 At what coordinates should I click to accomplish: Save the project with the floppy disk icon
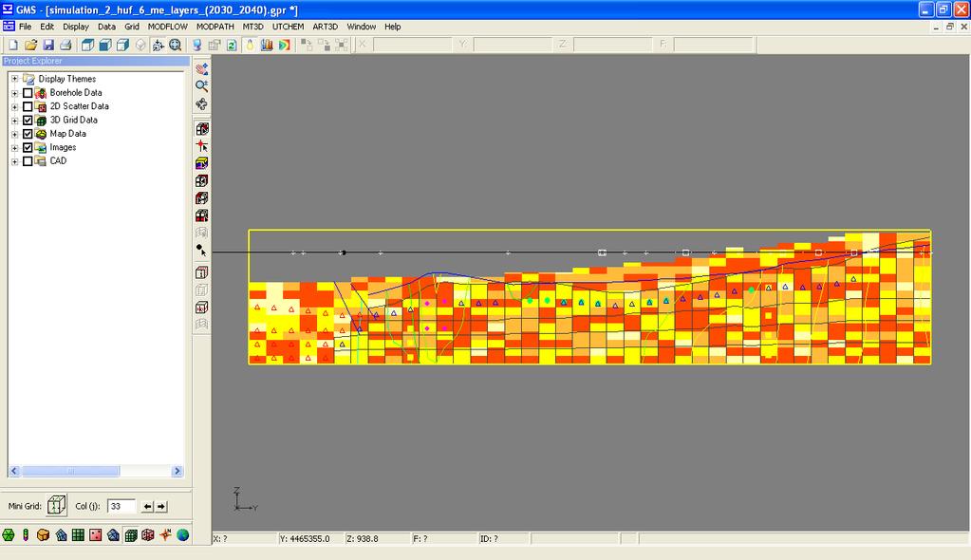(x=47, y=45)
